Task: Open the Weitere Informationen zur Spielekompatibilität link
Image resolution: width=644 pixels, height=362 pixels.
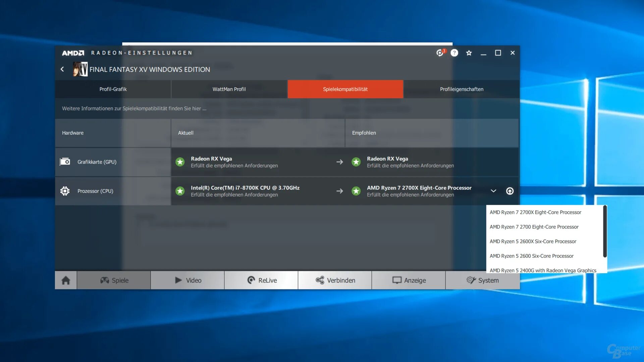Action: click(x=134, y=108)
